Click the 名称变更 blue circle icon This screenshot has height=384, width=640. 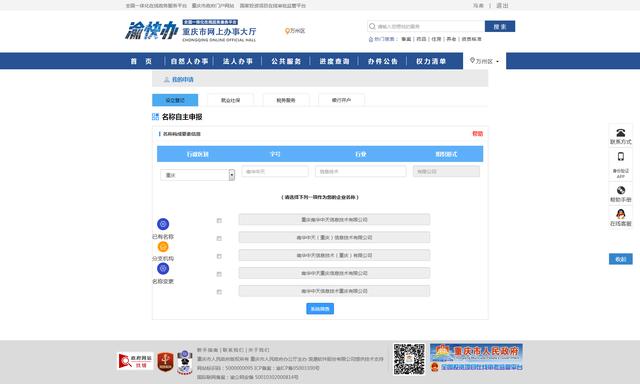coord(163,269)
